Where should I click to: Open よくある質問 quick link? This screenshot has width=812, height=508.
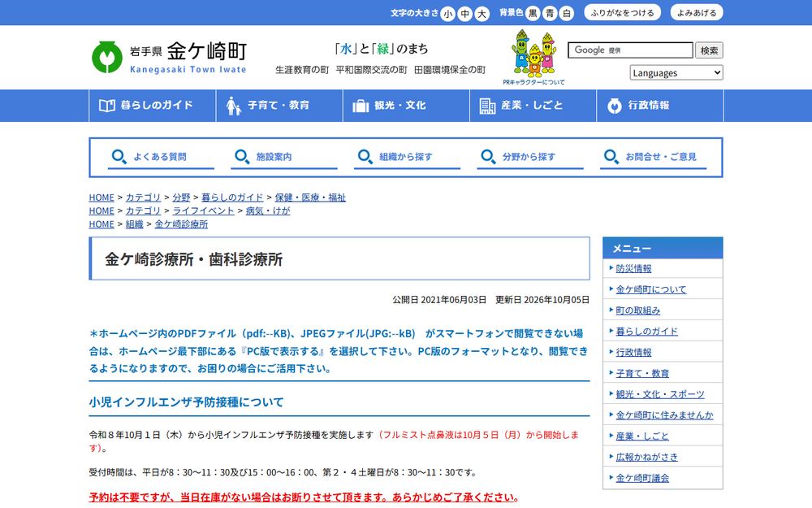click(161, 157)
